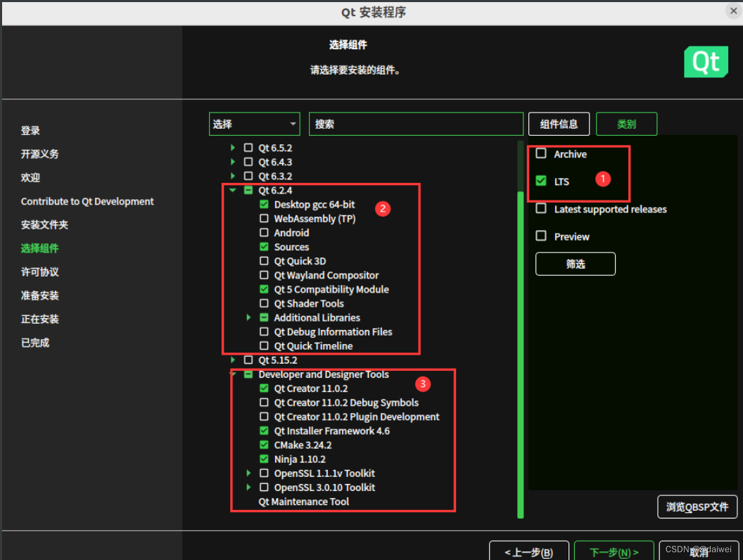Proceed with 下一步(N) button
This screenshot has height=560, width=743.
click(x=614, y=552)
